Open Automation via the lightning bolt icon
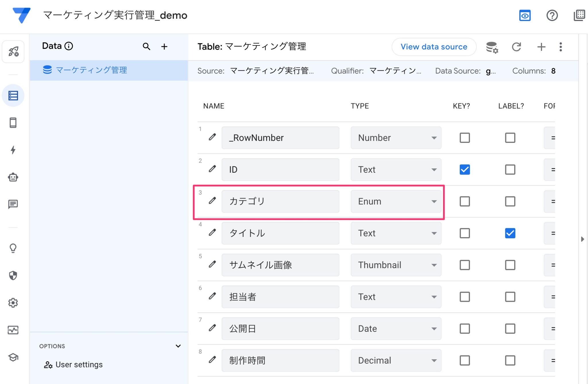588x384 pixels. point(13,150)
